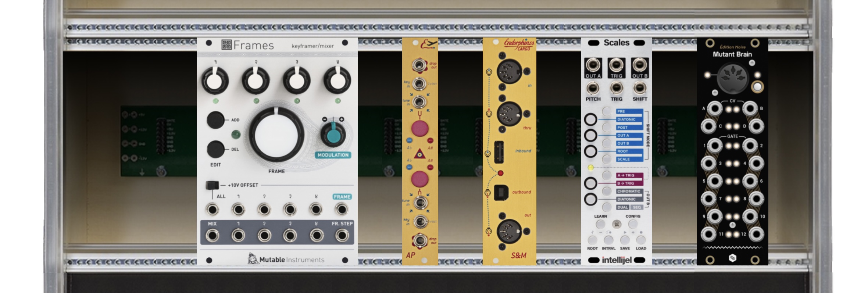This screenshot has width=868, height=293.
Task: Click the black ring button beside ROOT label
Action: click(590, 151)
